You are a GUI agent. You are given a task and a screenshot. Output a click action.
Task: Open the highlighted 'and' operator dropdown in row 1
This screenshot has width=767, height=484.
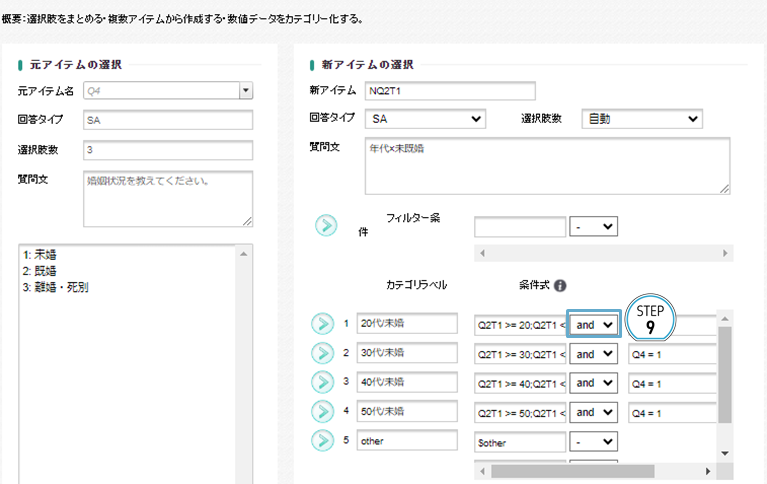tap(594, 325)
